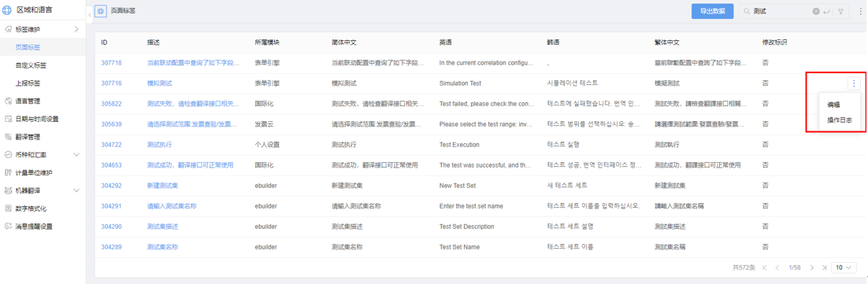Click the 'Test Set Description' English cell
The image size is (868, 284).
coord(467,227)
